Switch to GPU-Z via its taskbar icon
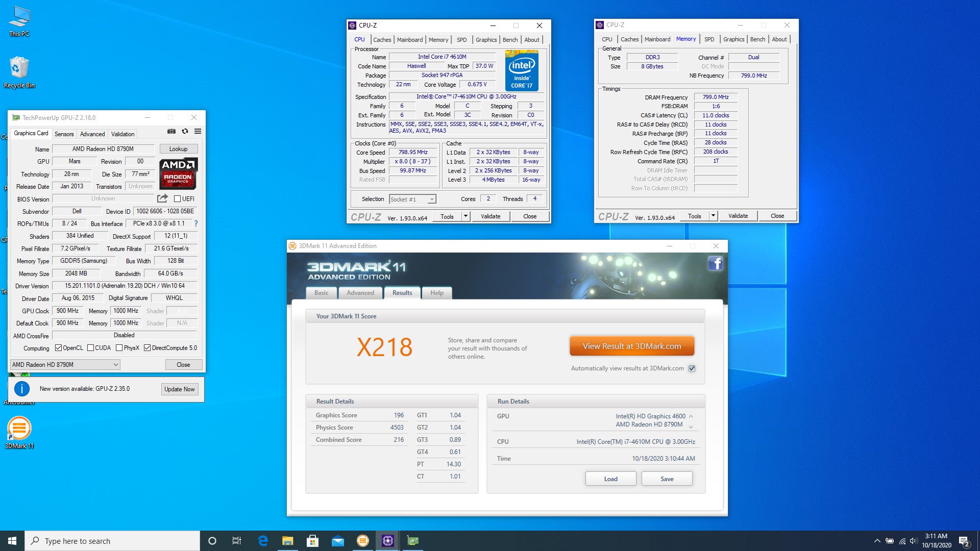Viewport: 980px width, 551px height. coord(413,541)
